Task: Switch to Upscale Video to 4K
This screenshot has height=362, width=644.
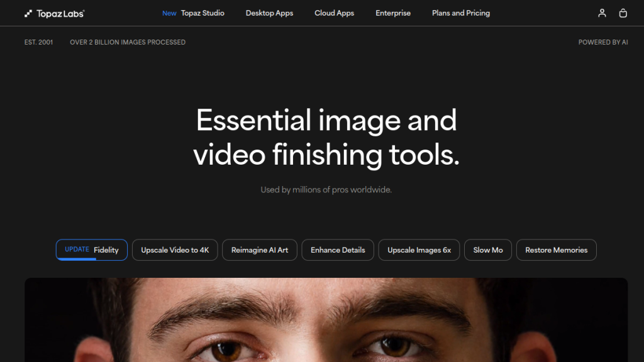Action: point(175,250)
